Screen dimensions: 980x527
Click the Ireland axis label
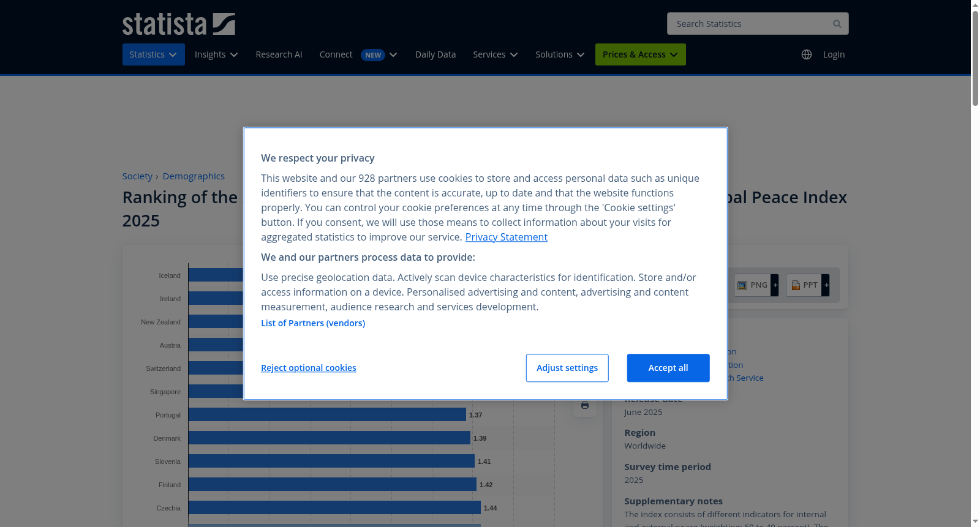pyautogui.click(x=170, y=299)
